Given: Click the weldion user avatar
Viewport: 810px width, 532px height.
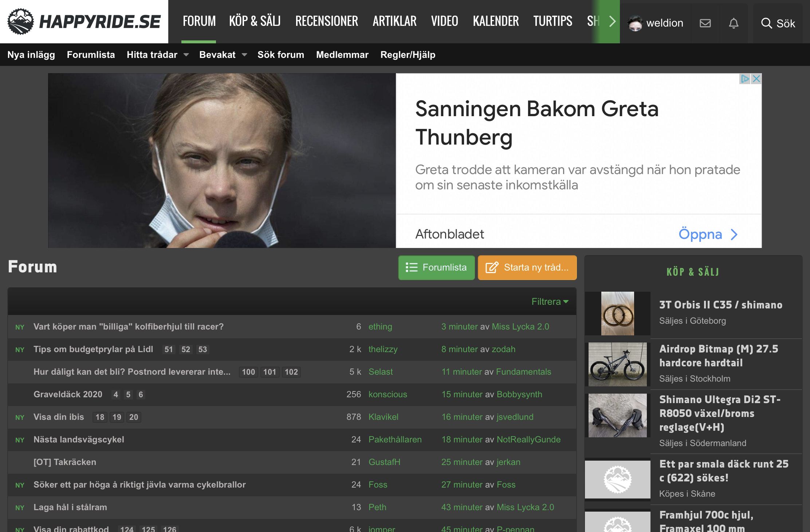Looking at the screenshot, I should click(635, 23).
